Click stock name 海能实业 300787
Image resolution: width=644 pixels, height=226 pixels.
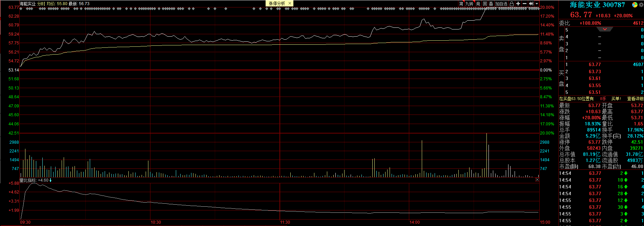(597, 5)
